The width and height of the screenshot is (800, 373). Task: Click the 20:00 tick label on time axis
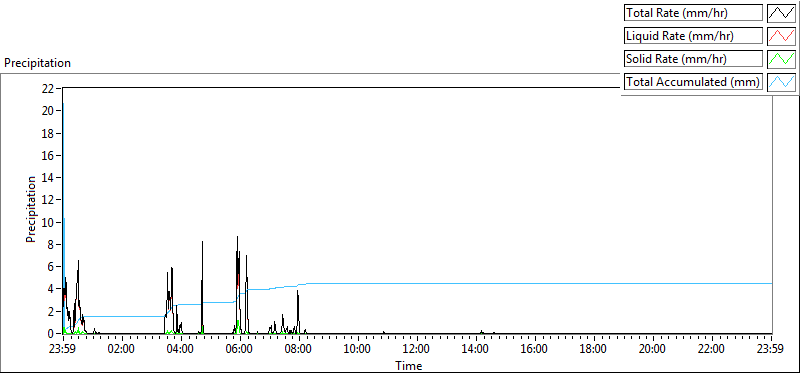click(654, 350)
